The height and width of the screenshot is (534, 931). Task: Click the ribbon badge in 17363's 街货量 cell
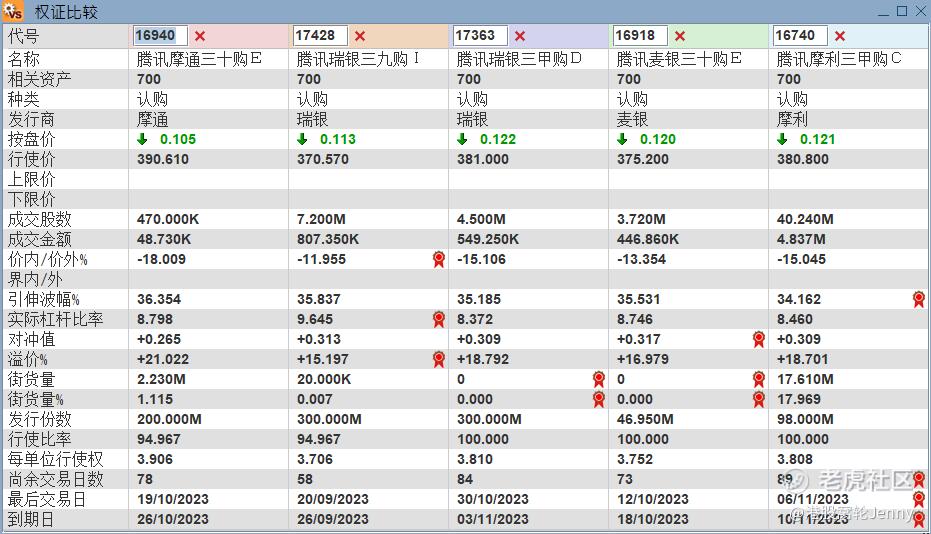pos(598,379)
